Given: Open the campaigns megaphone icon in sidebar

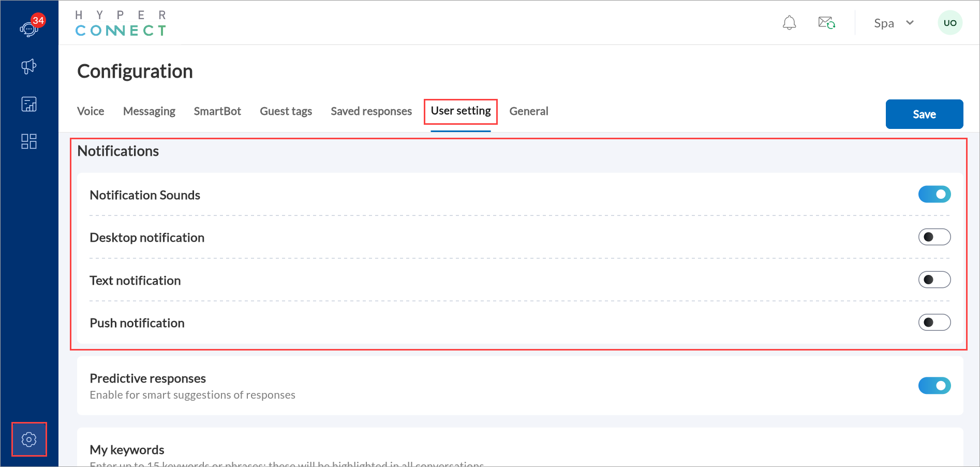Looking at the screenshot, I should (x=29, y=66).
